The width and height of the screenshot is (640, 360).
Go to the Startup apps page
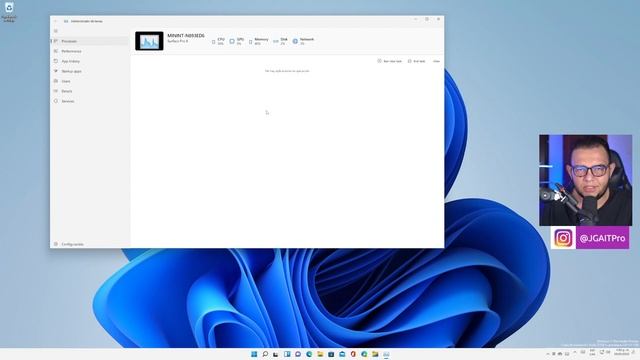(x=90, y=71)
